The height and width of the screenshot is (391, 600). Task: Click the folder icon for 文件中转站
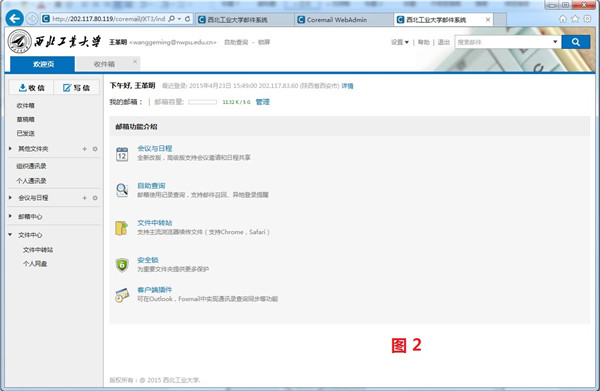pyautogui.click(x=122, y=228)
